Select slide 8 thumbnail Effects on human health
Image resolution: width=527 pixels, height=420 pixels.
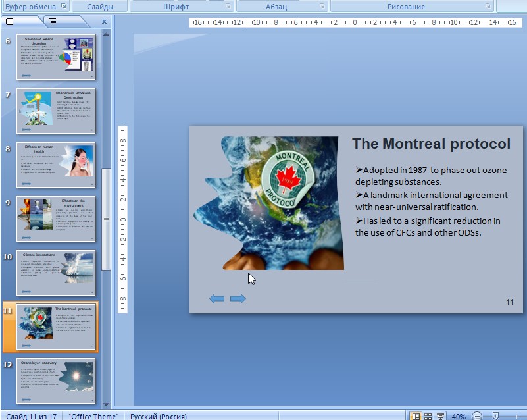click(56, 165)
